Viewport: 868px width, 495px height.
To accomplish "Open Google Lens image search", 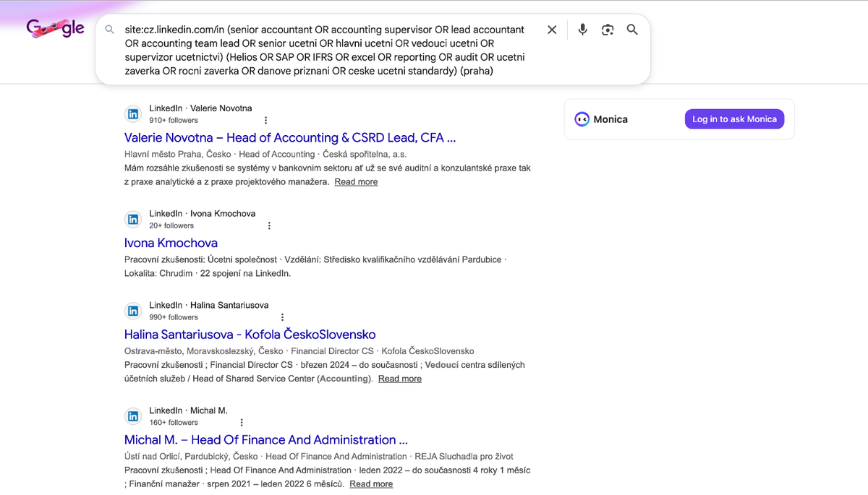I will point(608,30).
